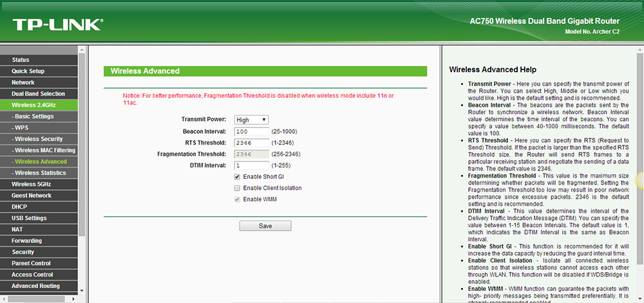The width and height of the screenshot is (644, 303).
Task: Uncheck Enable Short GI
Action: 237,177
